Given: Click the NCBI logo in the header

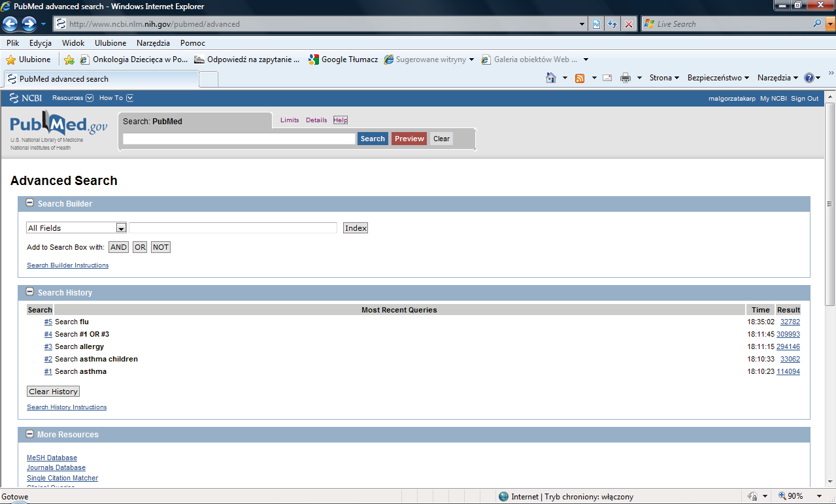Looking at the screenshot, I should (x=25, y=98).
